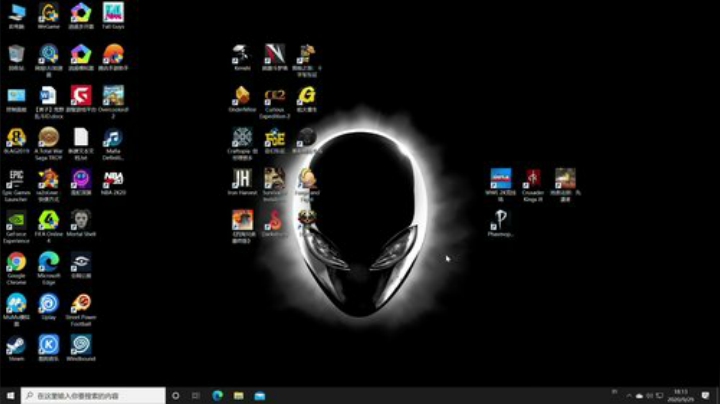The width and height of the screenshot is (720, 404).
Task: Open File Explorer from taskbar
Action: (239, 396)
